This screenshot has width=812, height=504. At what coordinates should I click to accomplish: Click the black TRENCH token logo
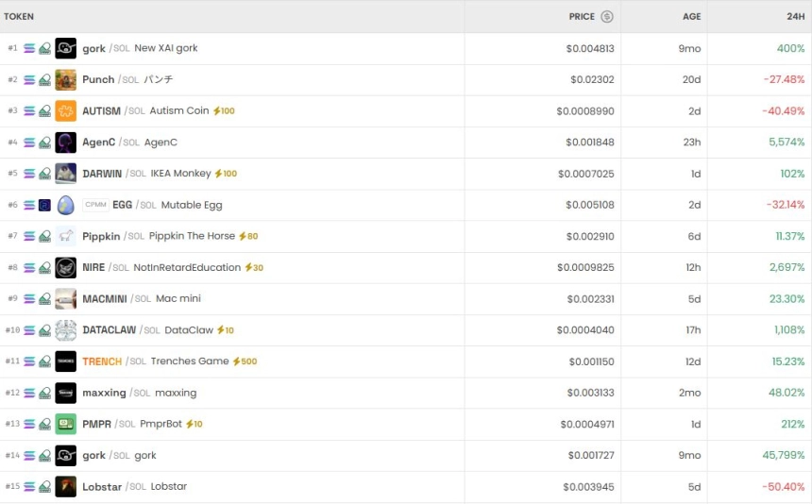click(x=65, y=361)
